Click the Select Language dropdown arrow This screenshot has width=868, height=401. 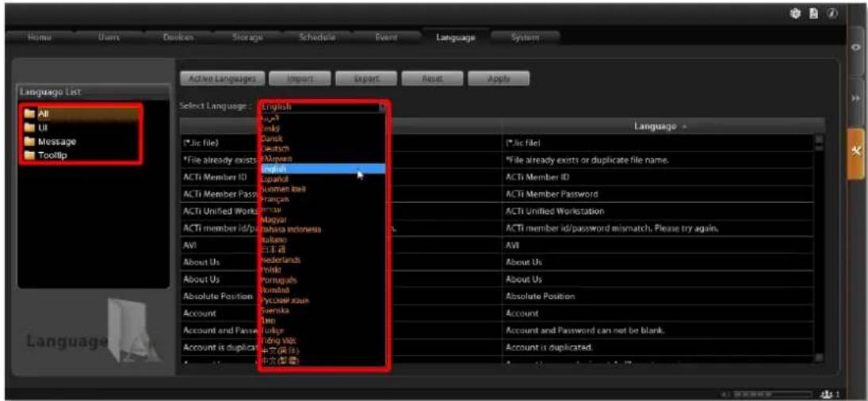pos(381,106)
